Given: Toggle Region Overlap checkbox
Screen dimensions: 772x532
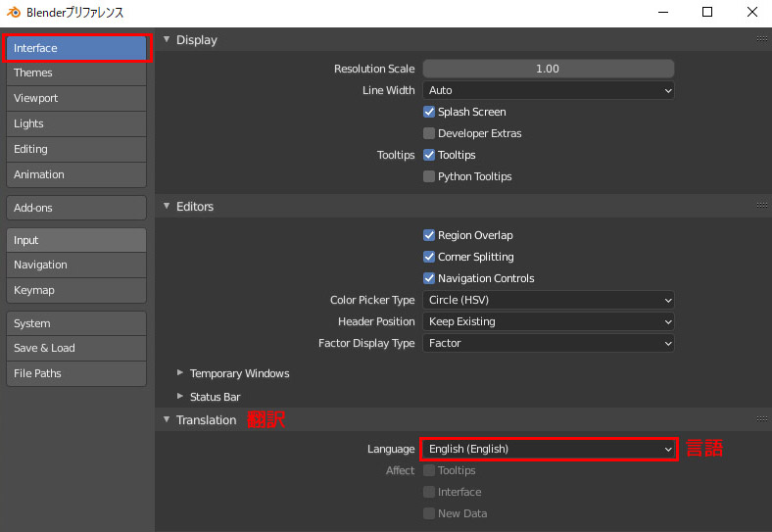Looking at the screenshot, I should point(429,235).
